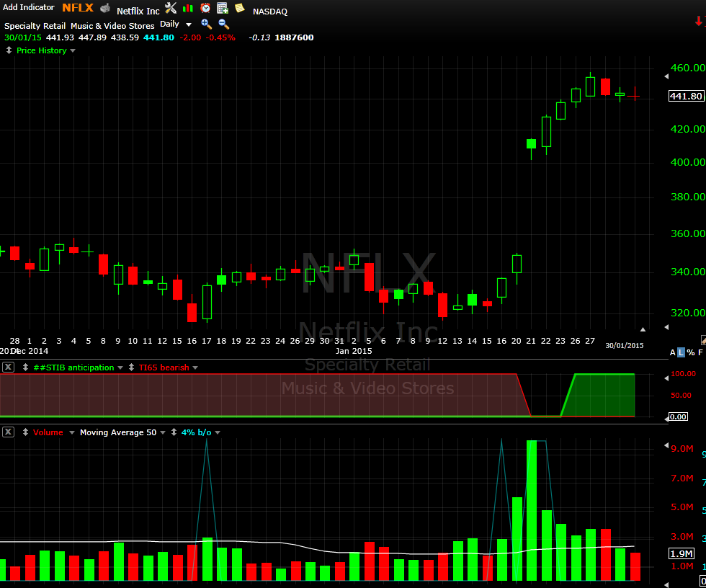Click the move handle beside Price History
This screenshot has width=706, height=588.
[x=9, y=50]
